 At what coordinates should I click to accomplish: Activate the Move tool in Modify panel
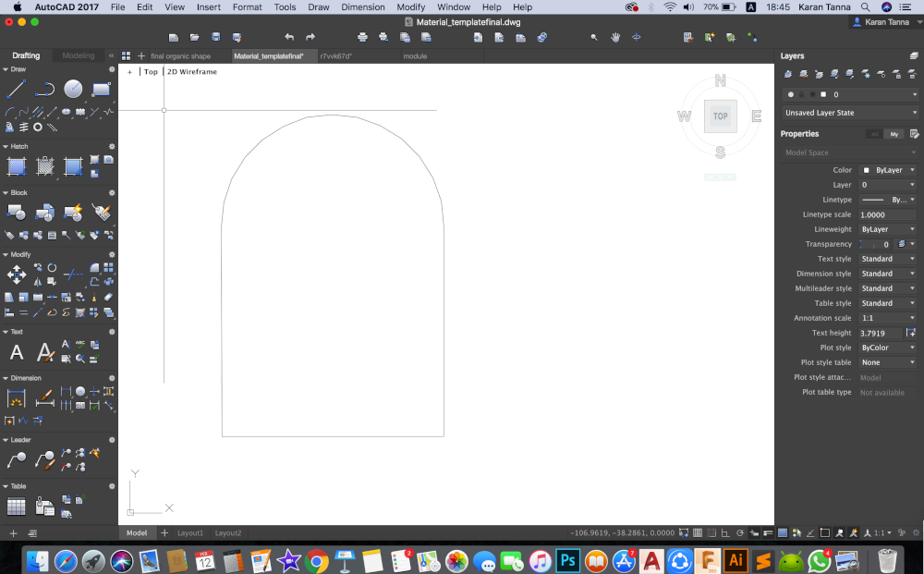(16, 275)
